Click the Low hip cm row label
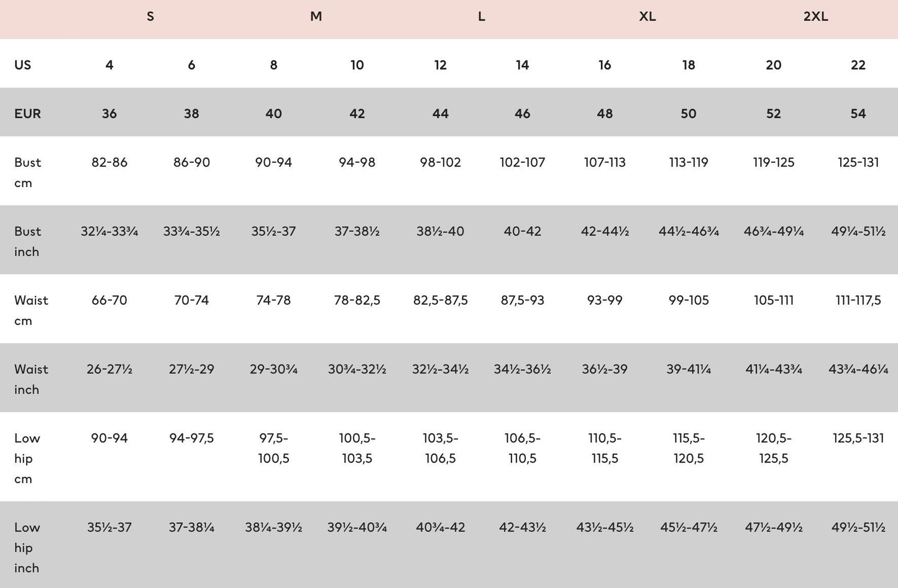 [27, 458]
